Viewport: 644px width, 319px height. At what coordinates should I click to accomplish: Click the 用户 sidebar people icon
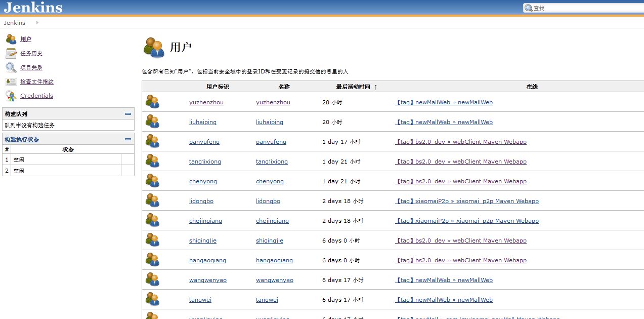tap(11, 39)
